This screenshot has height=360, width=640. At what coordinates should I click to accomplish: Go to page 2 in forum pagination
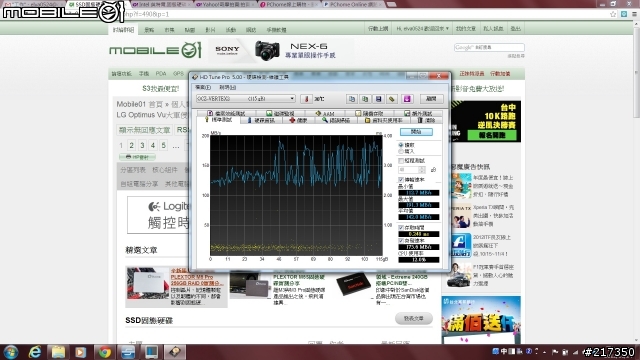pyautogui.click(x=131, y=145)
